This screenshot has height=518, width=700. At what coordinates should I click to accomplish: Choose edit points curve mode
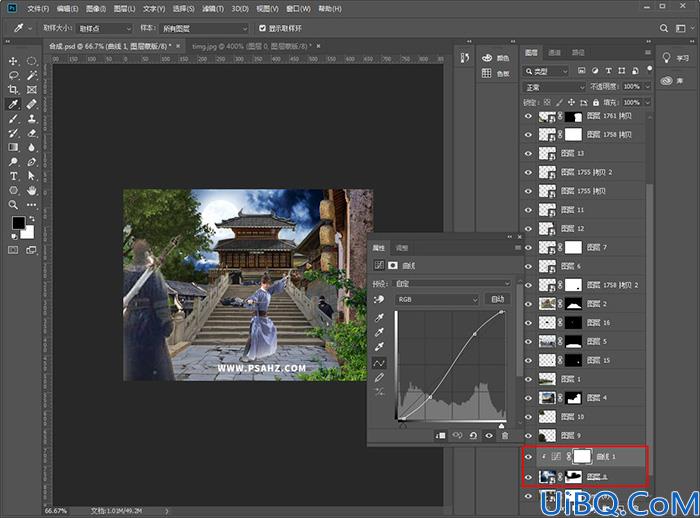point(379,363)
